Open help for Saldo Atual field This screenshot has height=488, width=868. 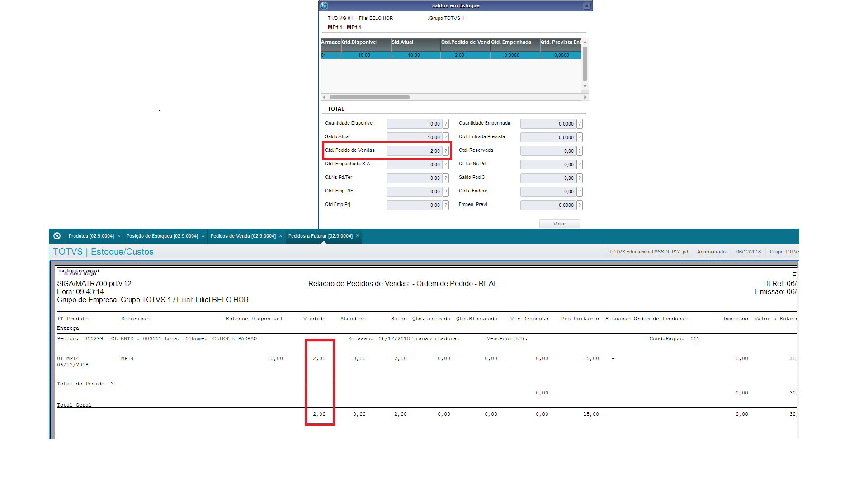click(x=446, y=137)
